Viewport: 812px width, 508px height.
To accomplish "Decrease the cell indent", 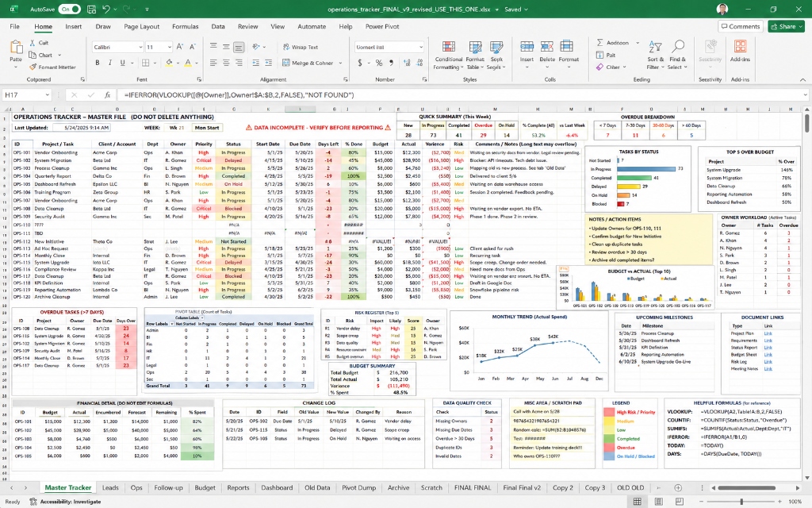I will pos(256,63).
